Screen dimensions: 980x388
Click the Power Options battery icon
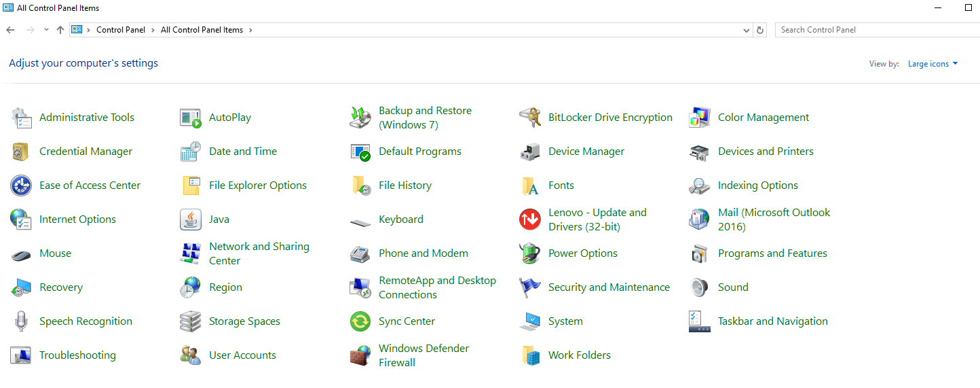[x=530, y=253]
